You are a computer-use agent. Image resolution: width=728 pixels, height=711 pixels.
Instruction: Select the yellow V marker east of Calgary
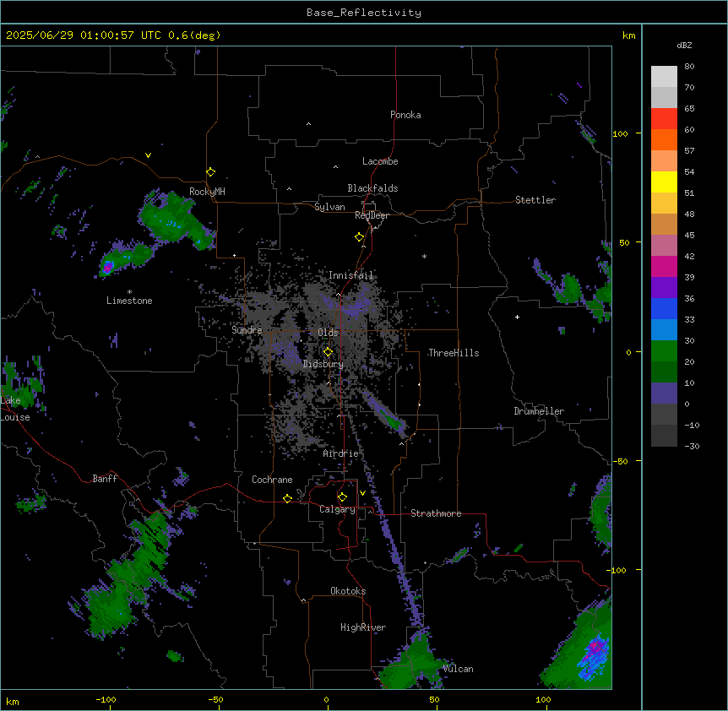pyautogui.click(x=362, y=493)
